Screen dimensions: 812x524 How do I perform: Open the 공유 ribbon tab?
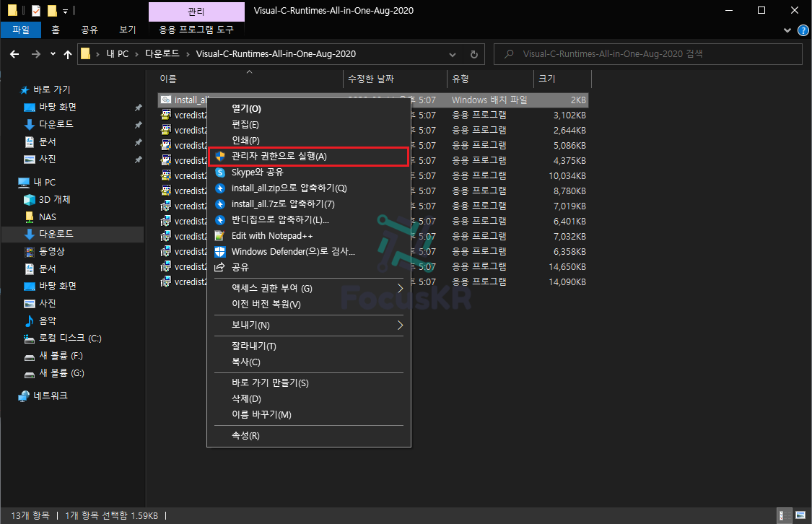coord(89,30)
